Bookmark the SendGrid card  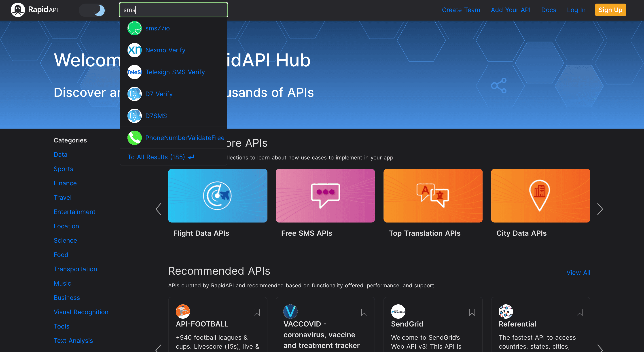click(472, 312)
